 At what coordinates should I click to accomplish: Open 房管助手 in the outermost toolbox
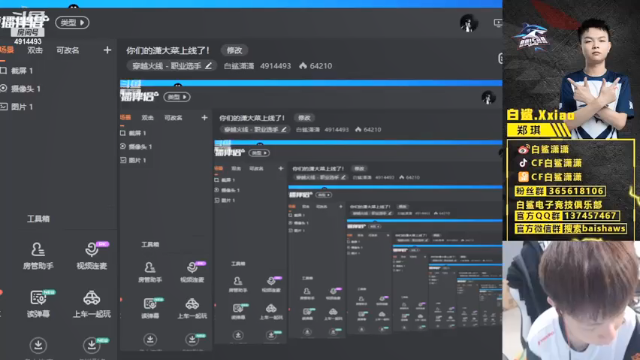(x=38, y=256)
